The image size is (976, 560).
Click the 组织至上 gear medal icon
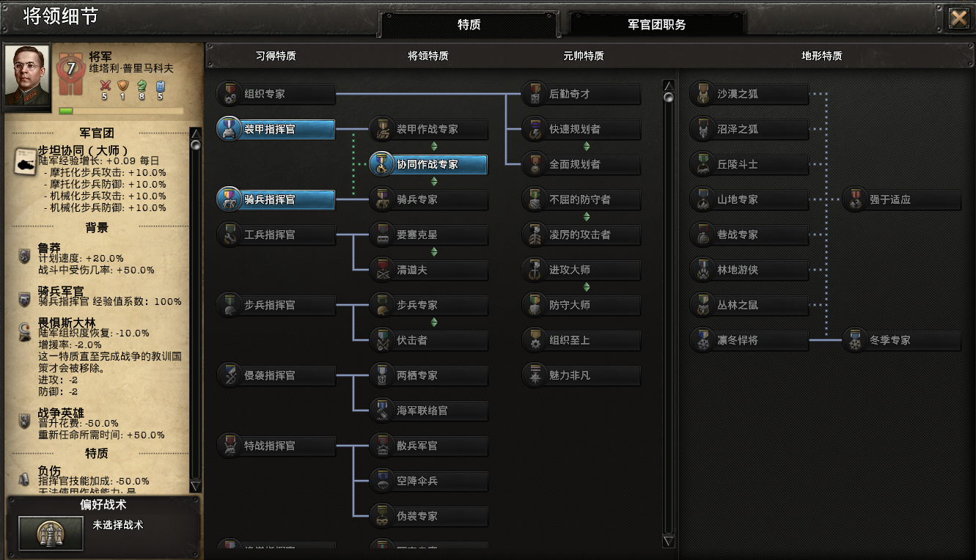(535, 341)
